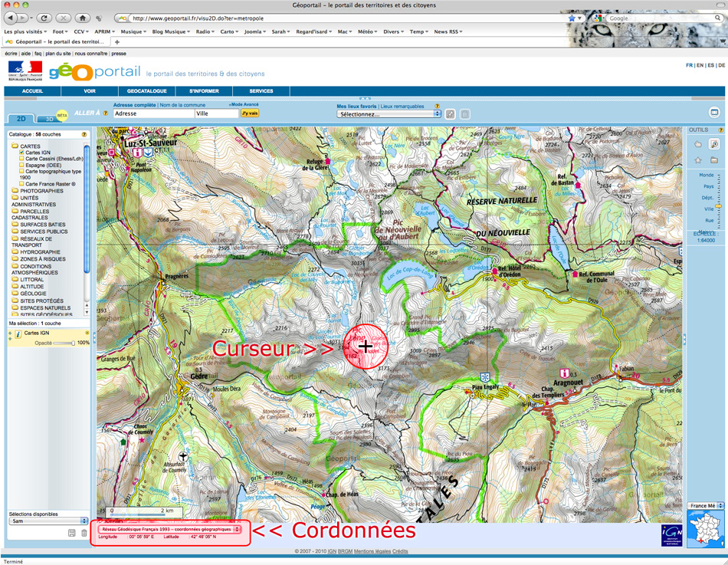Set zoom level to Dépt.

point(707,198)
